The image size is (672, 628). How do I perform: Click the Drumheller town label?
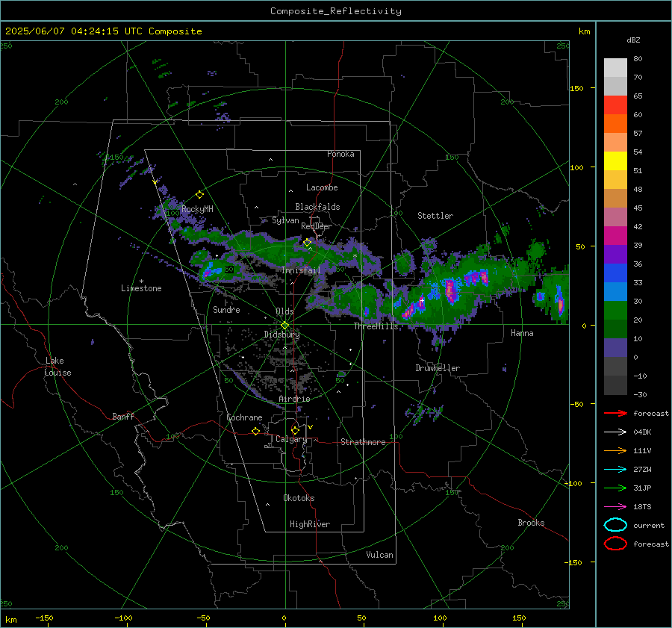(438, 368)
